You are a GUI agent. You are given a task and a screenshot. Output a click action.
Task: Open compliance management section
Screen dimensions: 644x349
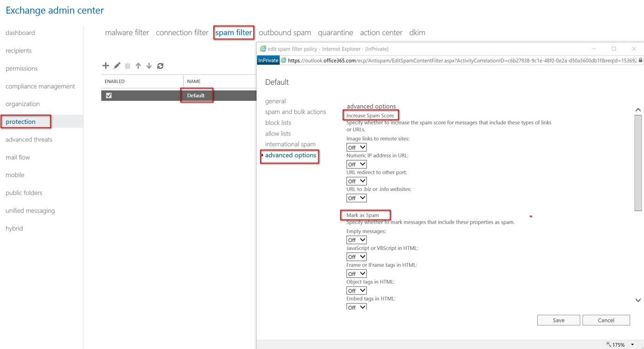click(40, 86)
